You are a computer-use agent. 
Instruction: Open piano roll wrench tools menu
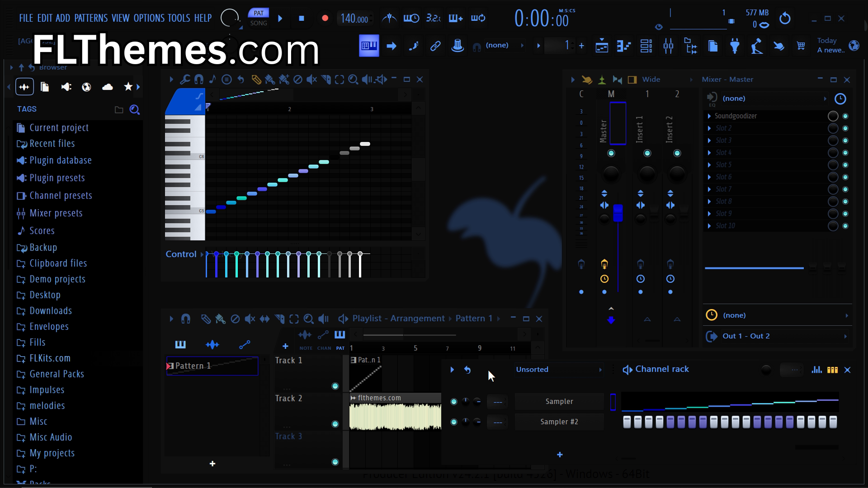coord(185,80)
